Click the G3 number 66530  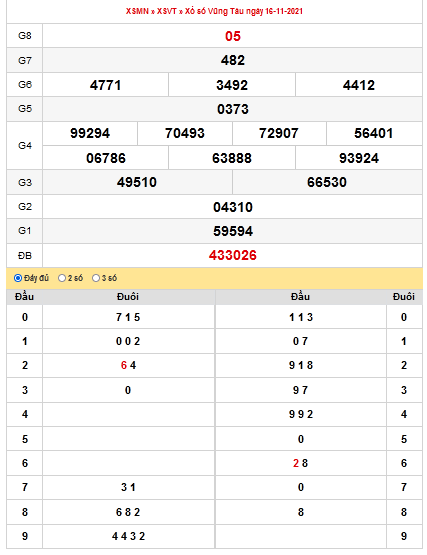pos(326,182)
